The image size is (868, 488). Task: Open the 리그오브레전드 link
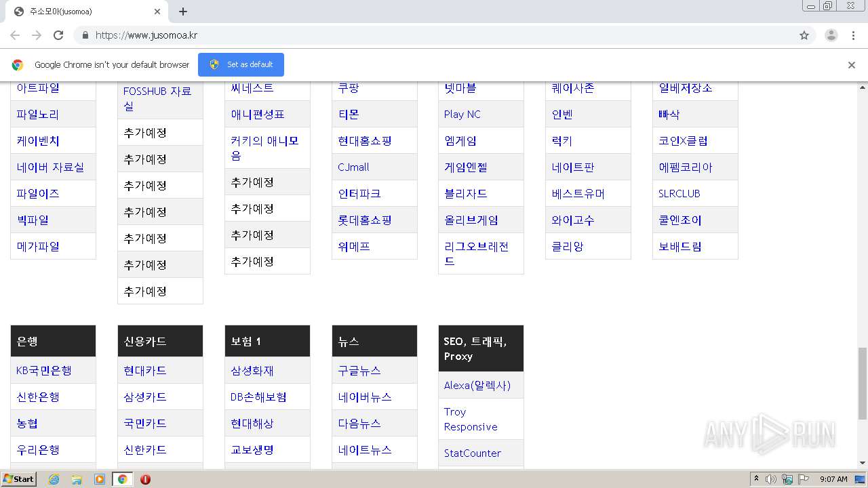point(477,254)
